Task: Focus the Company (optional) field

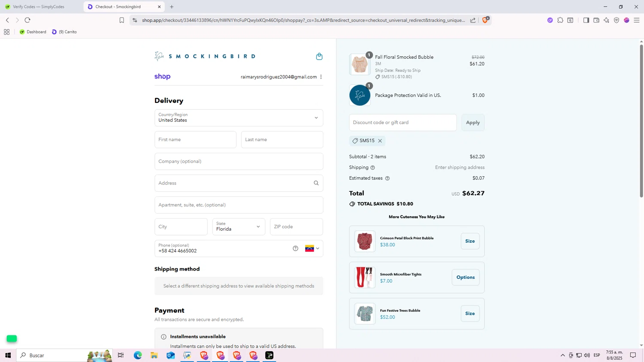Action: click(239, 161)
